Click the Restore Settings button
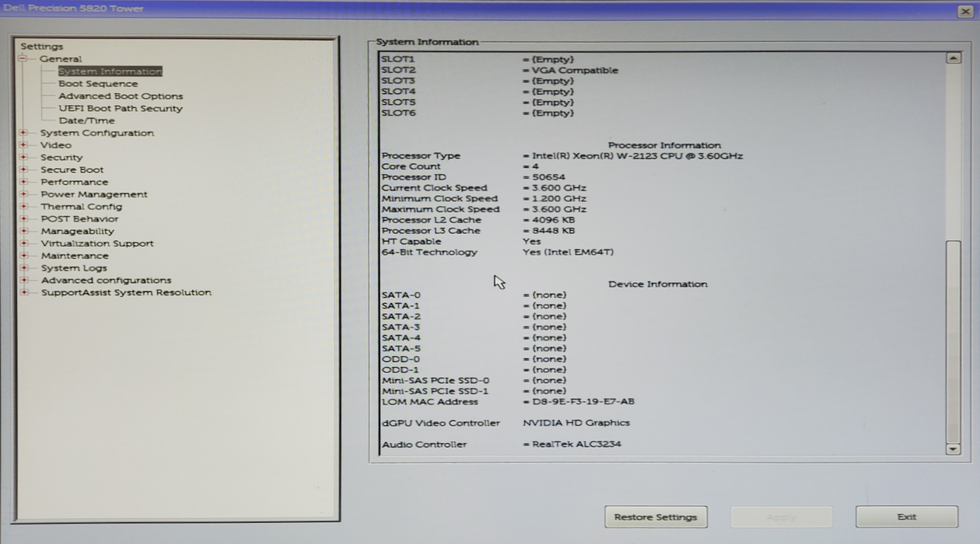 click(x=656, y=517)
